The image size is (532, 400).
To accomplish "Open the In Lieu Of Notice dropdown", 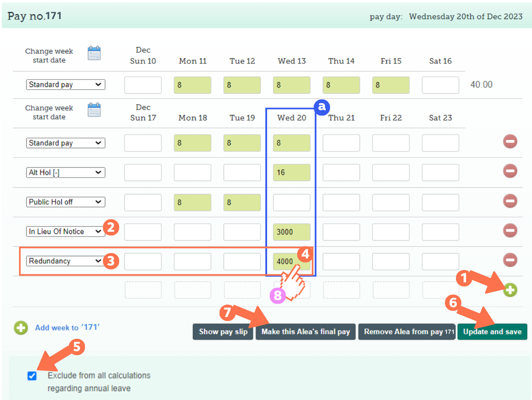I will coord(65,231).
